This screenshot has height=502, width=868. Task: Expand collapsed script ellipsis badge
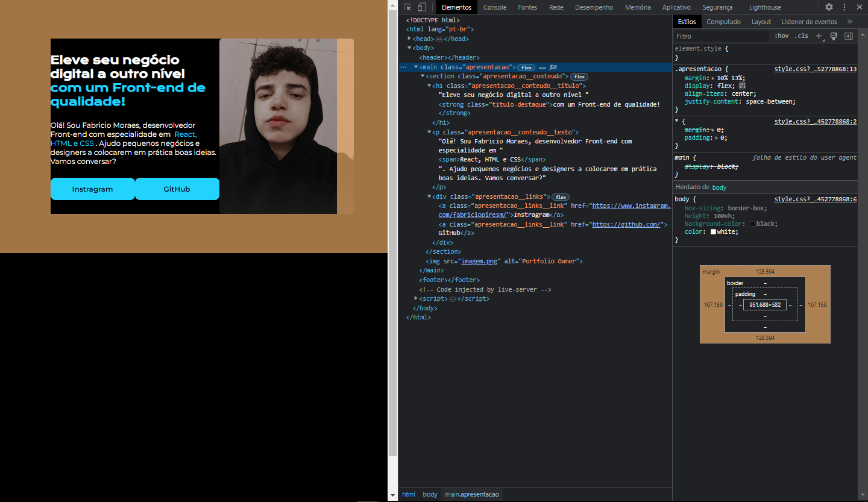click(x=453, y=299)
